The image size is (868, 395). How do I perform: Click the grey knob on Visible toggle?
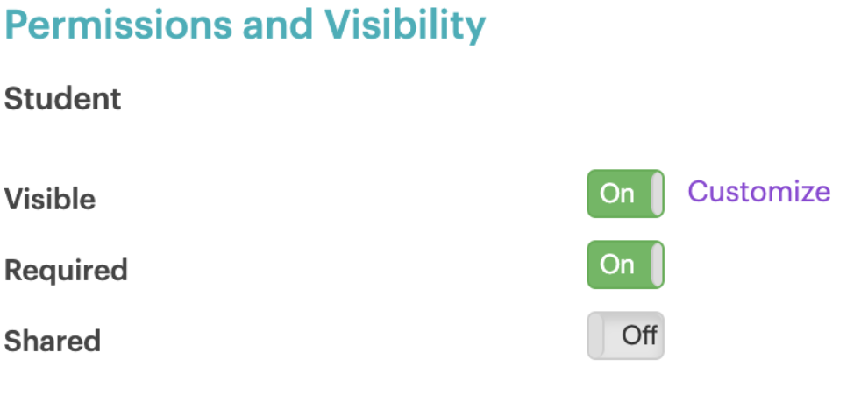(657, 194)
